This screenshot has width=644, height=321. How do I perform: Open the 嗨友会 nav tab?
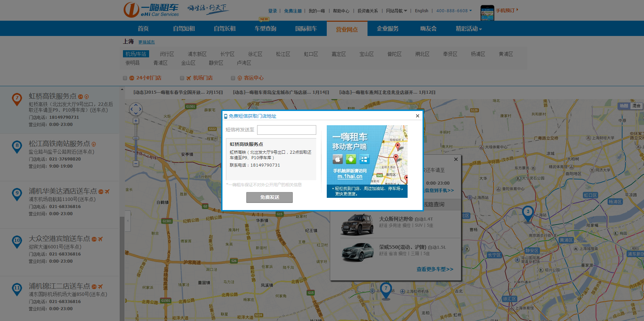click(429, 29)
